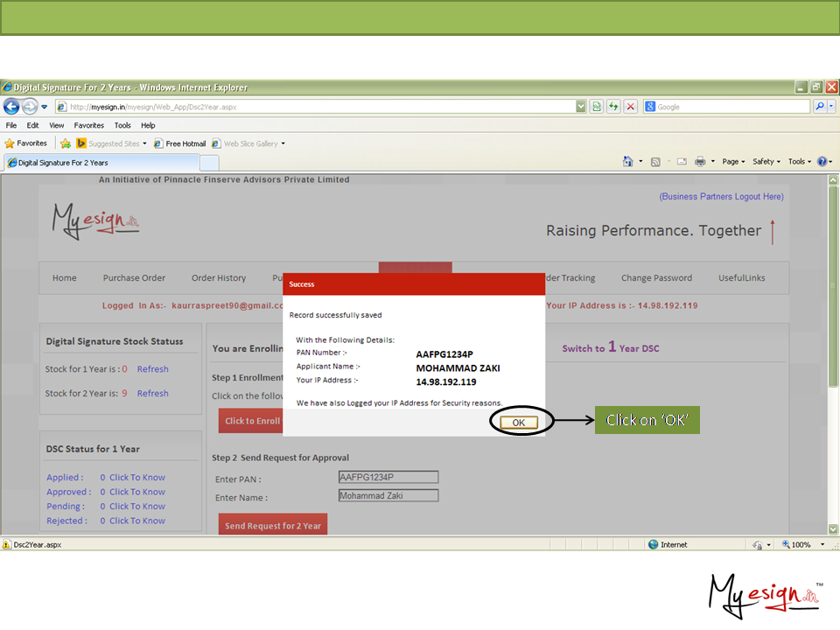The height and width of the screenshot is (630, 840).
Task: Click Refresh link for 2 Year stock
Action: [x=152, y=394]
